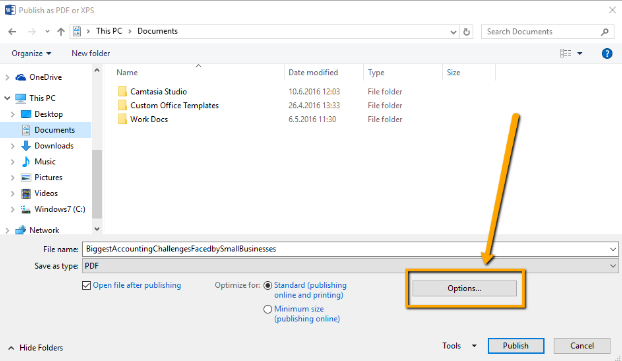Click the Pictures icon in sidebar

coord(26,177)
